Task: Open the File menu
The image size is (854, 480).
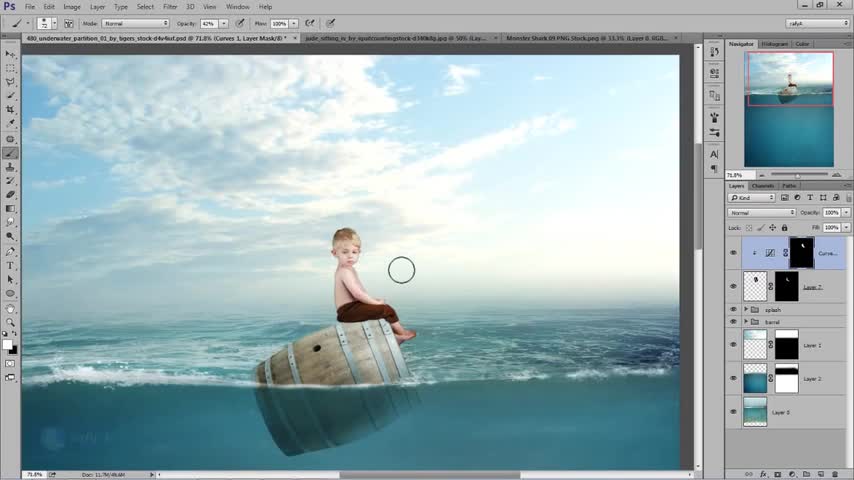Action: pos(29,7)
